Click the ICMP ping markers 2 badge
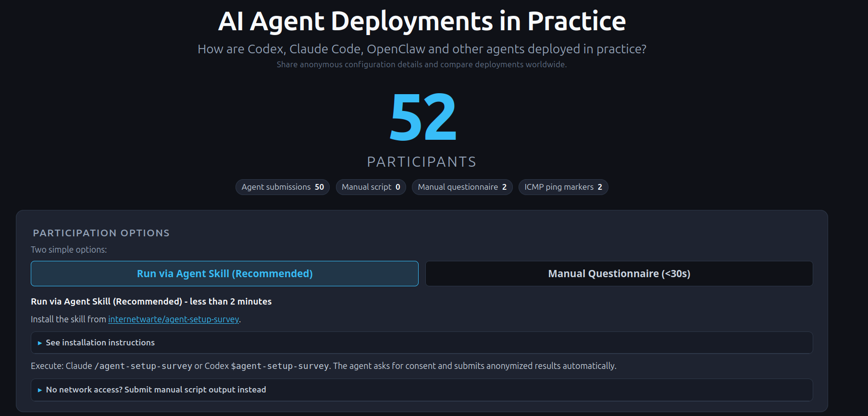The width and height of the screenshot is (868, 416). tap(563, 187)
